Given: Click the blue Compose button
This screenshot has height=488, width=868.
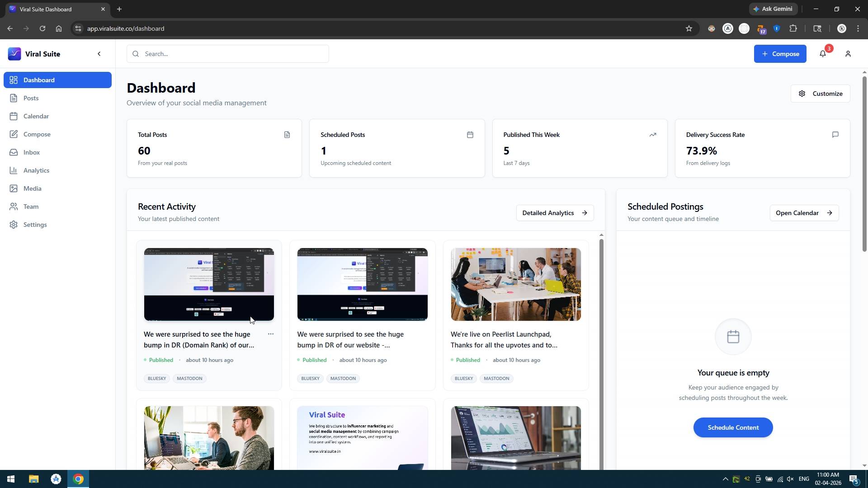Looking at the screenshot, I should pos(780,54).
